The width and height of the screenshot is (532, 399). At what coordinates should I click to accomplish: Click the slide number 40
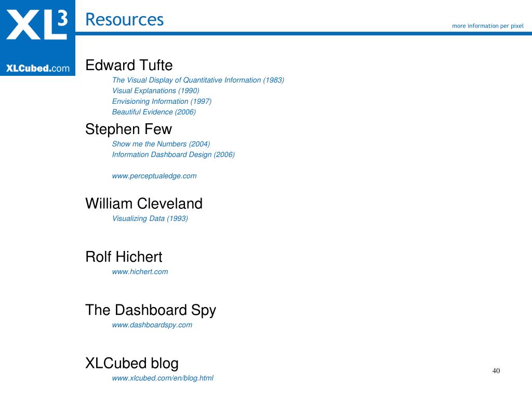point(496,371)
